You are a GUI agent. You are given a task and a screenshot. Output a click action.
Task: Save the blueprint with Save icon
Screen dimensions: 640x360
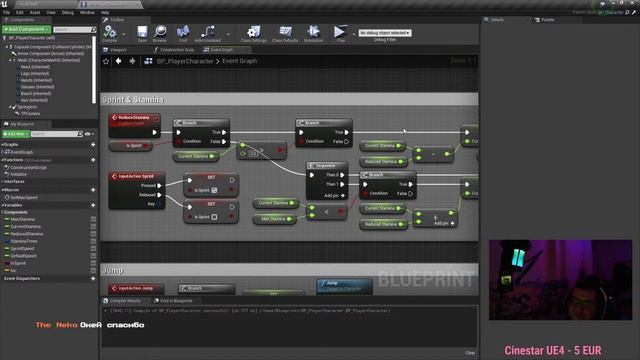(142, 31)
